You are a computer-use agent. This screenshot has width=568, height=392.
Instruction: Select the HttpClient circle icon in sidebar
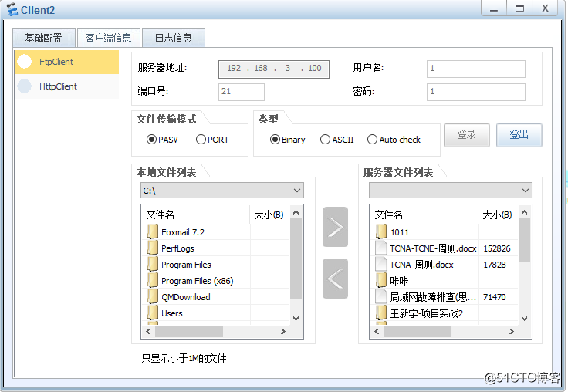click(x=25, y=86)
